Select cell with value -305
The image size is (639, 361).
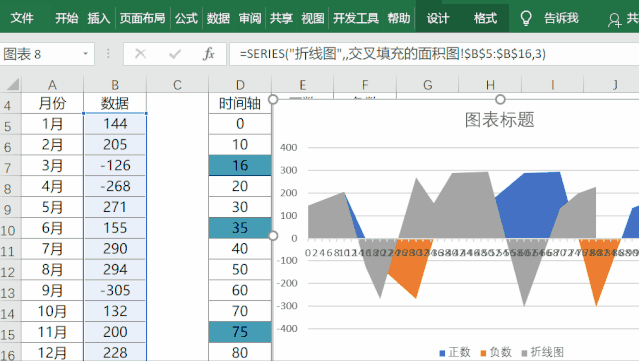(x=115, y=290)
